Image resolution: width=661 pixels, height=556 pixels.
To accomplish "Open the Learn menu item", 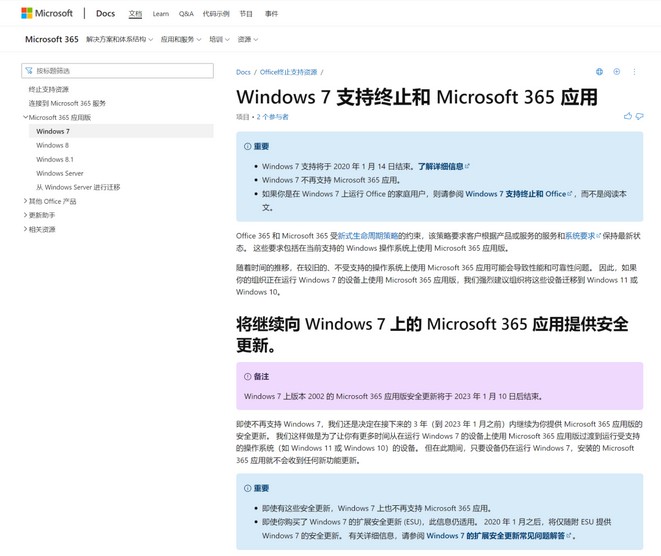I will (x=161, y=14).
